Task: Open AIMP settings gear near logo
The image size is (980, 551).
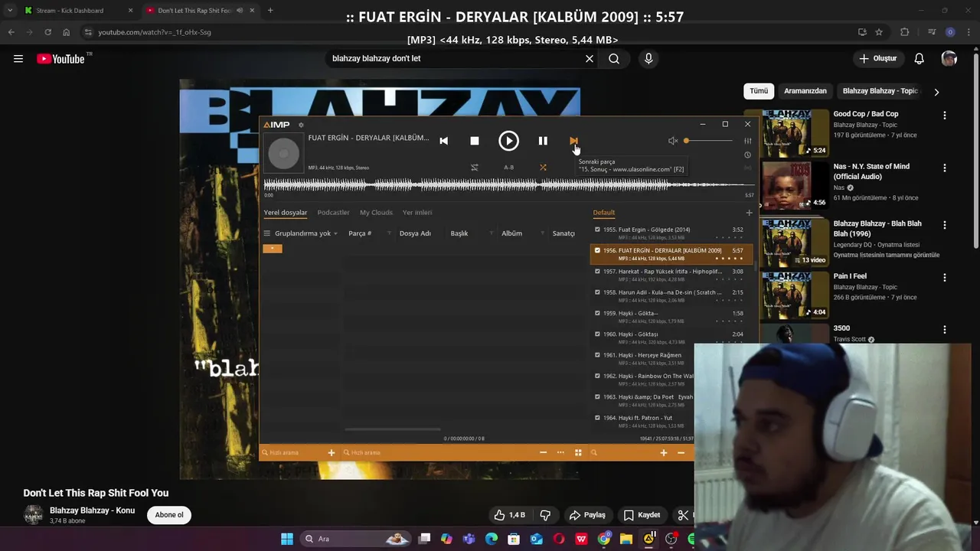Action: pyautogui.click(x=301, y=125)
